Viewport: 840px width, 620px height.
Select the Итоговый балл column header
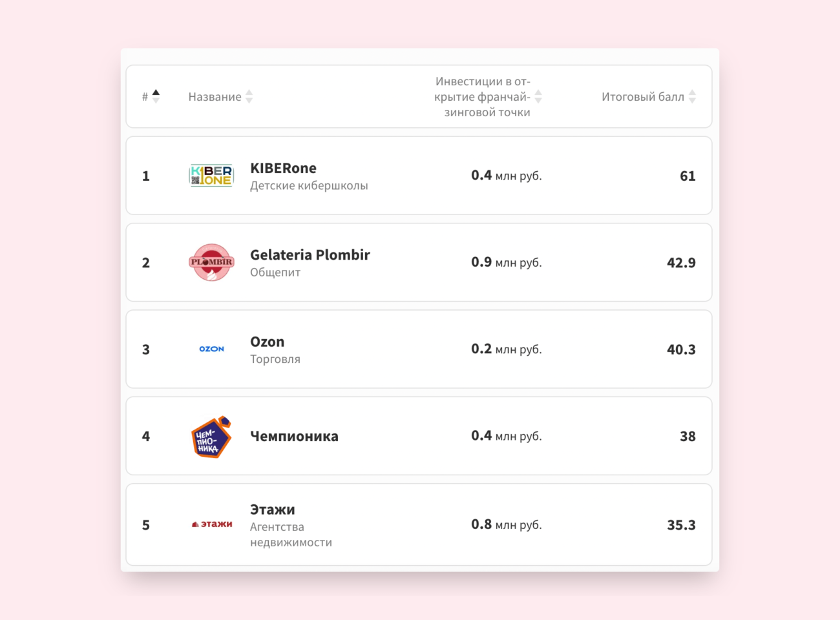(643, 96)
